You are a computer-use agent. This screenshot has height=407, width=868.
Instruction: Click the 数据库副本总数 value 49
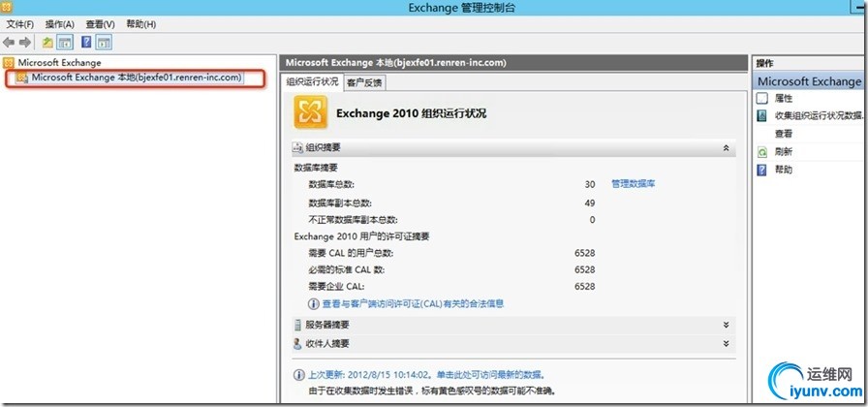(590, 203)
